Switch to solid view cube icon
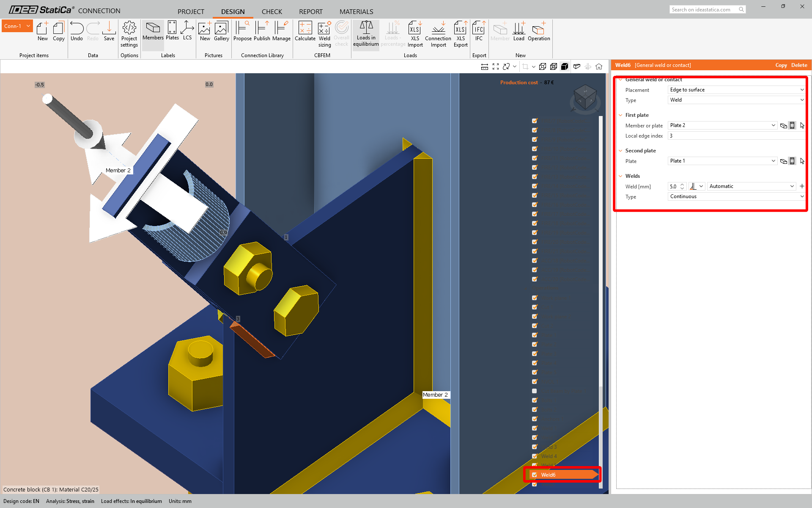Viewport: 812px width, 508px height. 564,66
